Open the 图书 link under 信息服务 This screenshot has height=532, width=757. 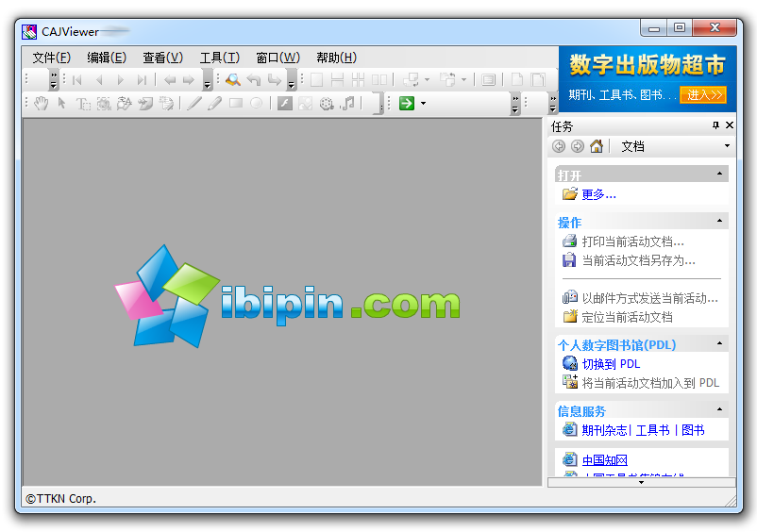(693, 430)
